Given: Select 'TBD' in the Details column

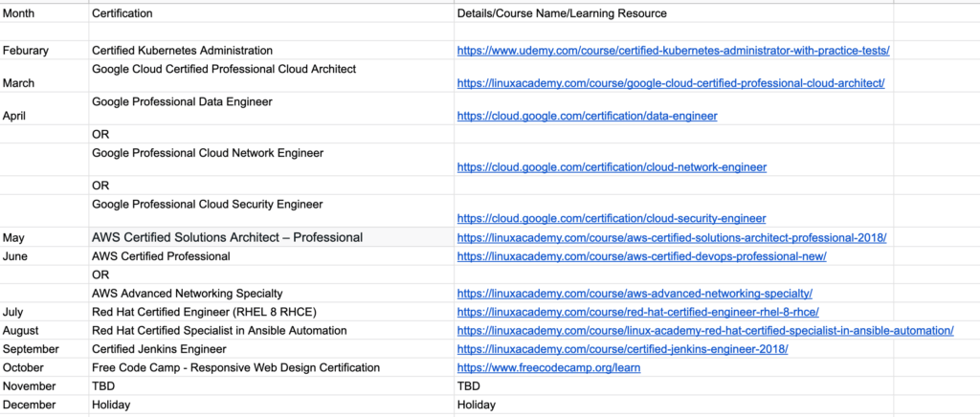Looking at the screenshot, I should tap(674, 385).
